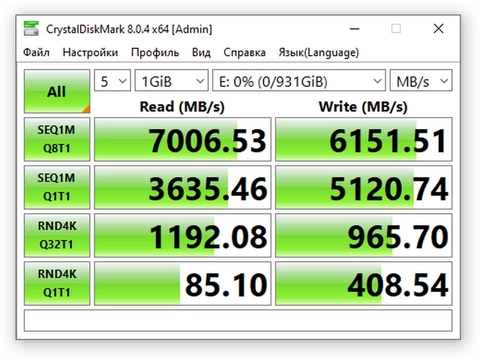Start the RND4K Q32T1 test
Image resolution: width=480 pixels, height=360 pixels.
[57, 235]
